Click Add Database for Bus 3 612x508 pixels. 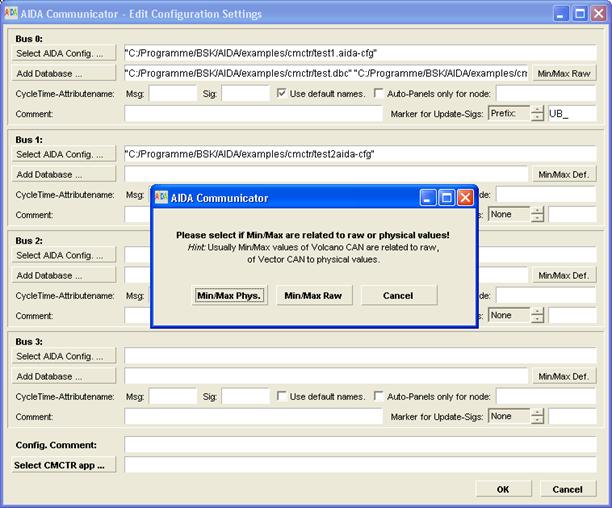[64, 377]
